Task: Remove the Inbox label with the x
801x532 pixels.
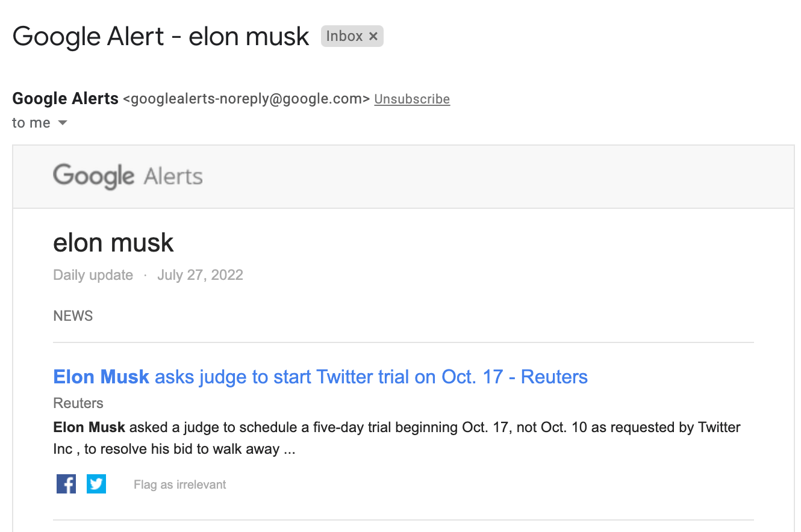Action: 374,36
